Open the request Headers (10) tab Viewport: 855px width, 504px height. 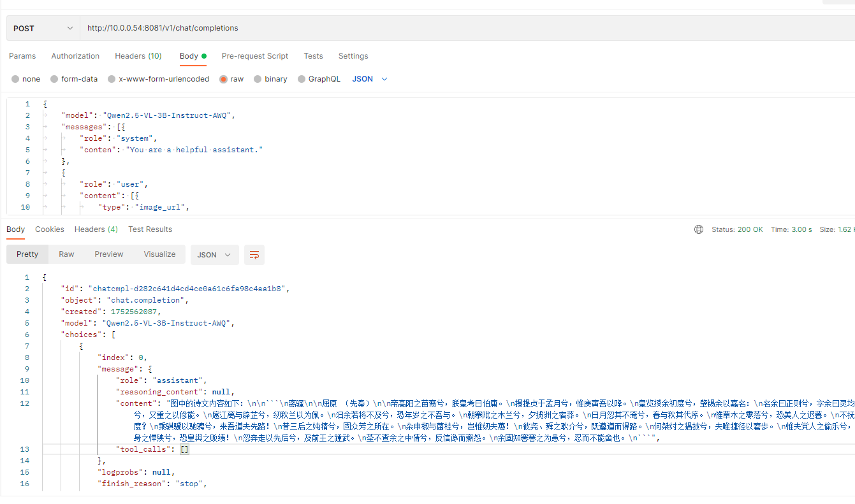click(x=138, y=56)
